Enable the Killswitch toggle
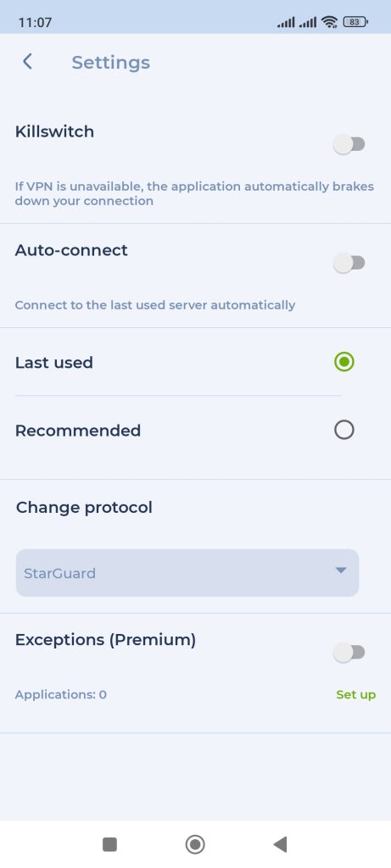Screen dimensions: 391x868 click(x=349, y=145)
